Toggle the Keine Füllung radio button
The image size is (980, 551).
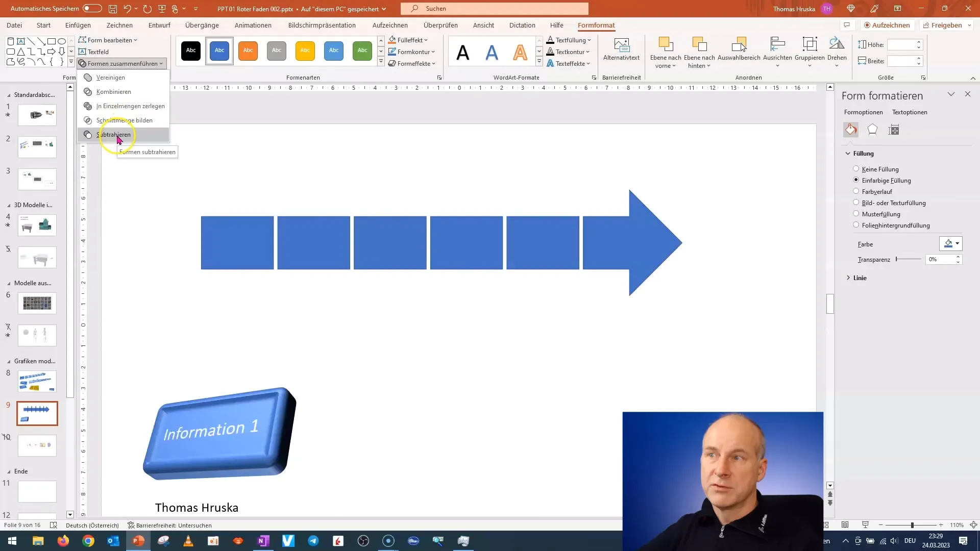(855, 169)
